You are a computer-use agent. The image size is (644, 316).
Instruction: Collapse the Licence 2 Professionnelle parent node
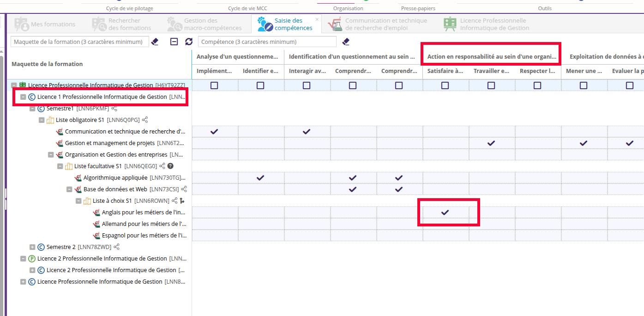pyautogui.click(x=23, y=259)
